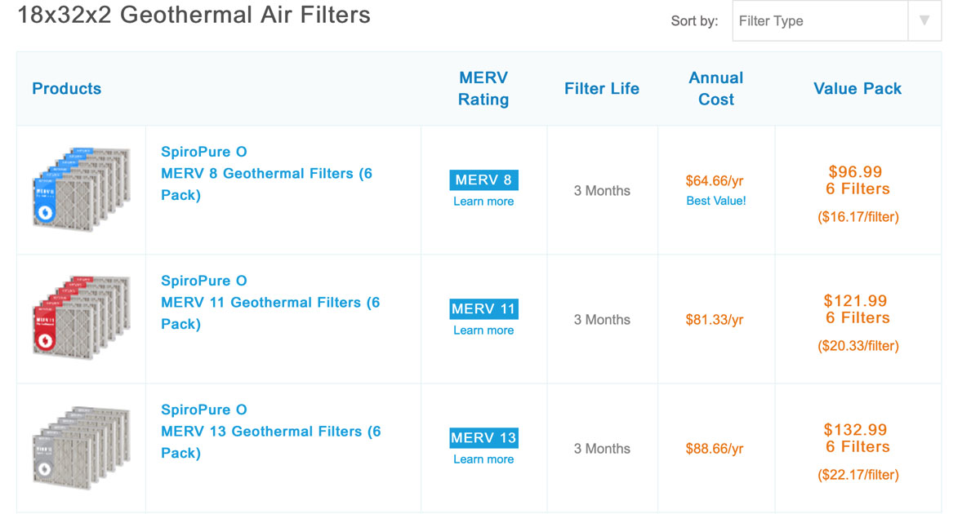Expand sorting options via Sort by selector

[819, 20]
